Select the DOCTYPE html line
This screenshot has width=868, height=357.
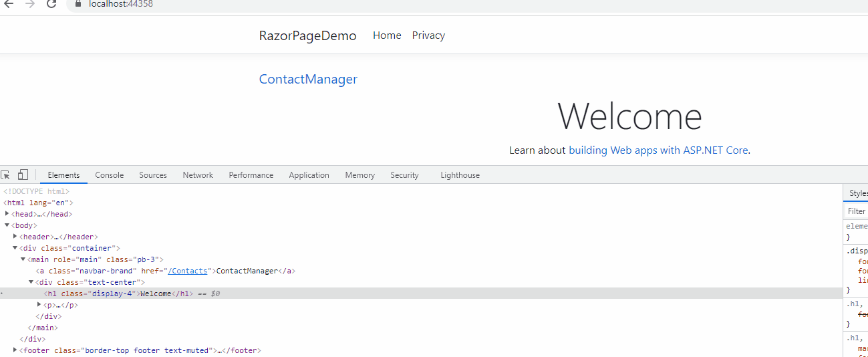[37, 191]
